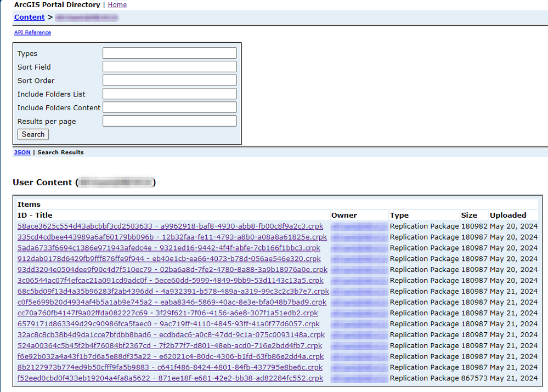Open the Home link in header
Viewport: 548px width, 392px height.
(117, 5)
